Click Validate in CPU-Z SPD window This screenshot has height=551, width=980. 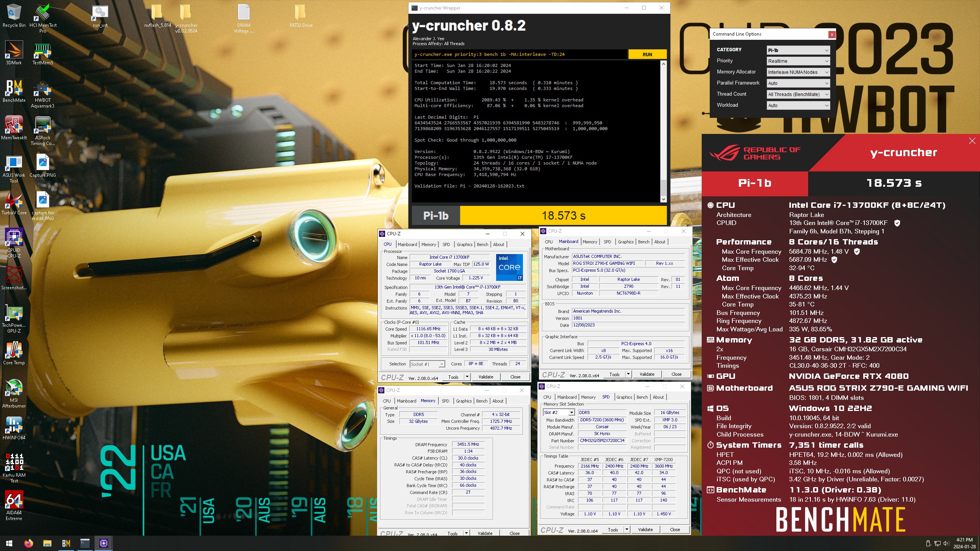[645, 530]
